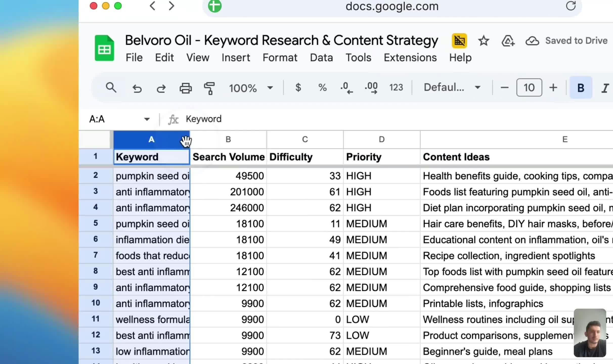Click the search menus magnifier icon

coord(111,88)
